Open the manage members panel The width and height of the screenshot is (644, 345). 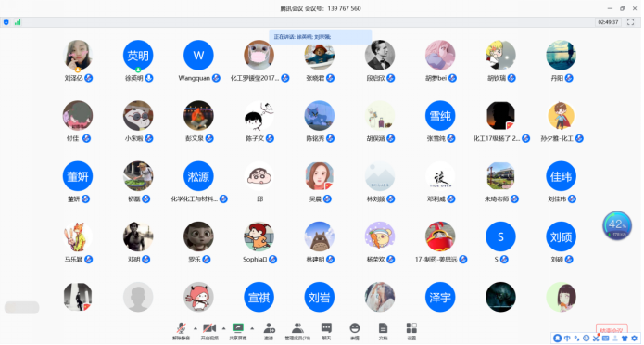pos(297,331)
